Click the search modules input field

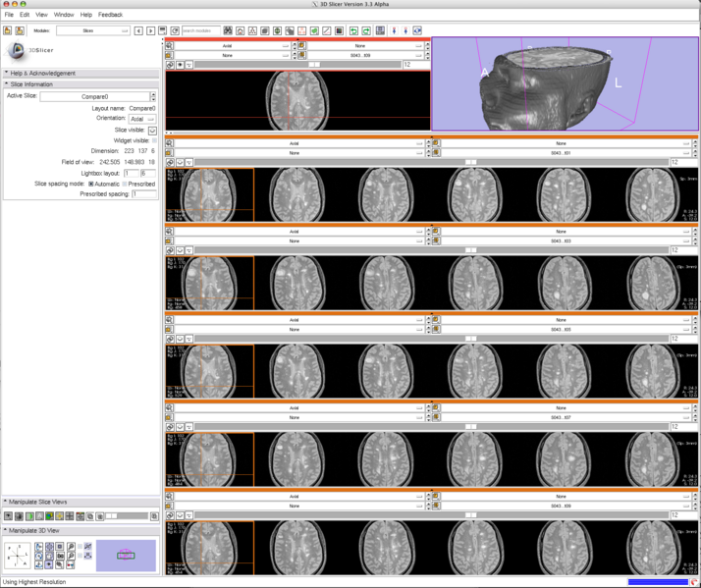200,31
